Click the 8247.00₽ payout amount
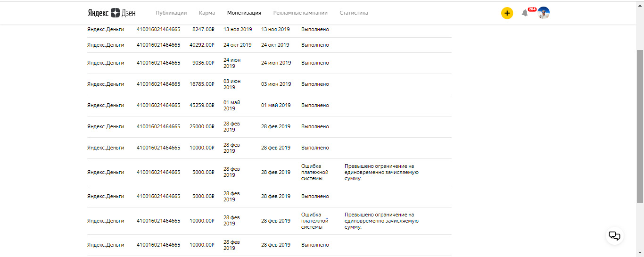The height and width of the screenshot is (257, 644). click(203, 29)
